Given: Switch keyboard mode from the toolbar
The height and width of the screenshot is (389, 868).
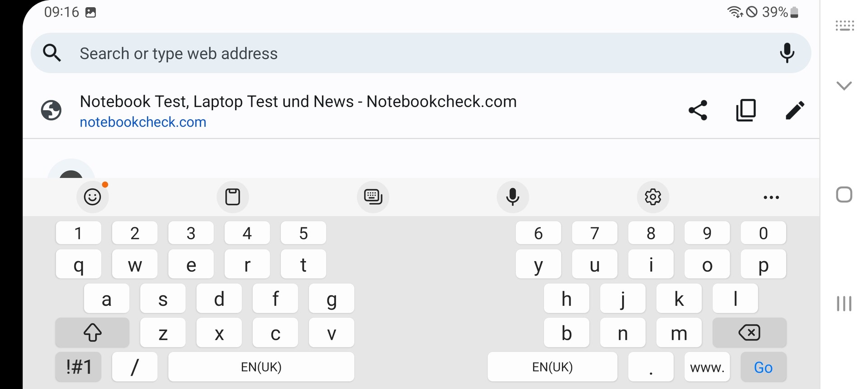Looking at the screenshot, I should pyautogui.click(x=373, y=197).
